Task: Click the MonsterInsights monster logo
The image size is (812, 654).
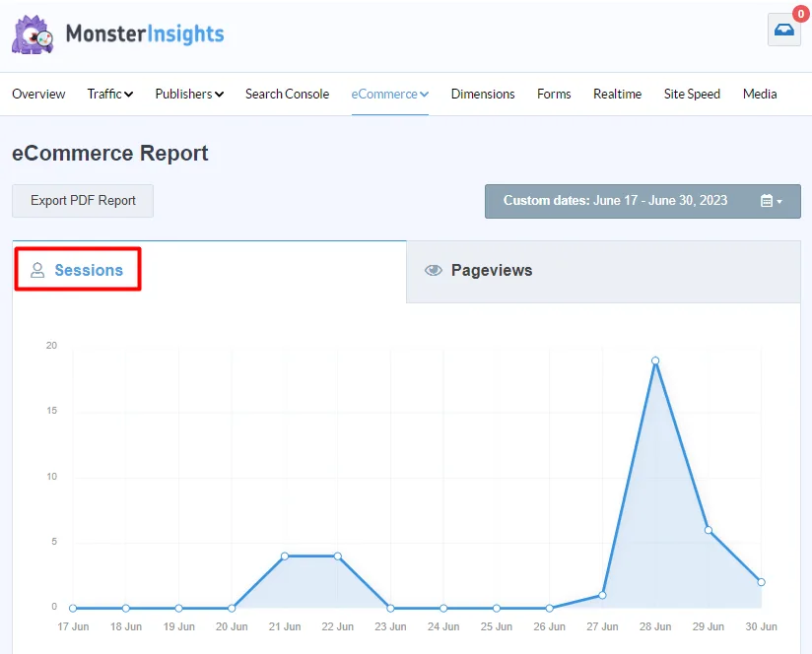Action: 33,33
